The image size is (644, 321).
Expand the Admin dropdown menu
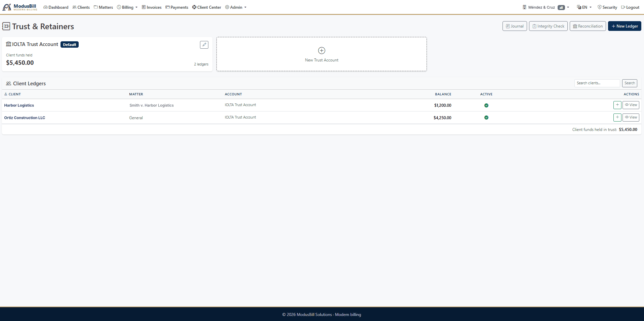[236, 7]
